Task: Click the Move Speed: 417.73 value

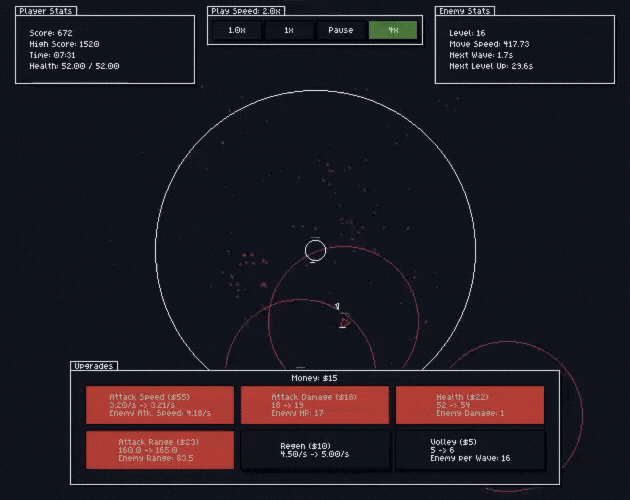Action: click(x=489, y=44)
